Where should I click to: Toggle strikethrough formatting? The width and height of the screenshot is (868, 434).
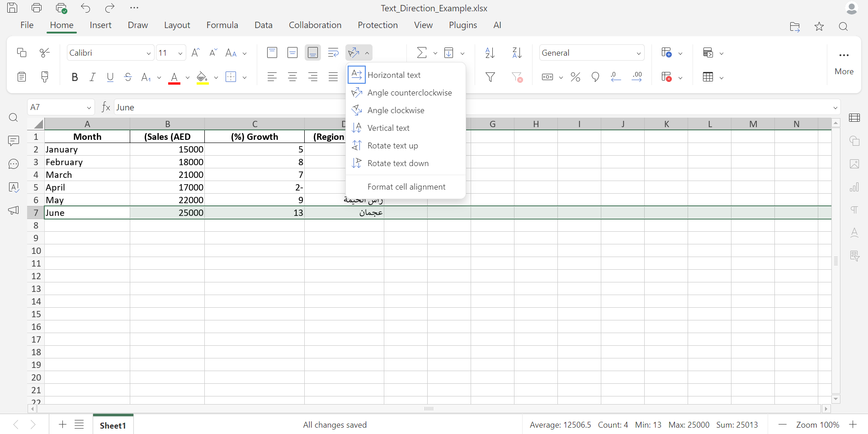pyautogui.click(x=128, y=77)
